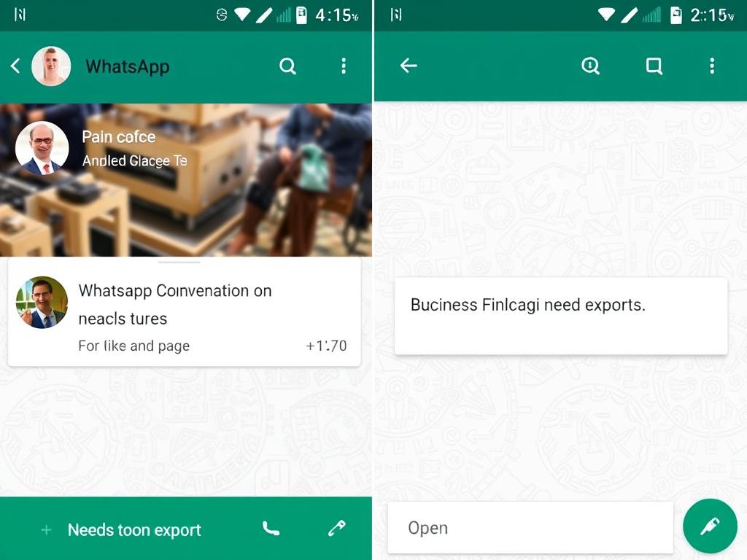
Task: Select the Buciness Finlcagi need exports message
Action: tap(561, 316)
